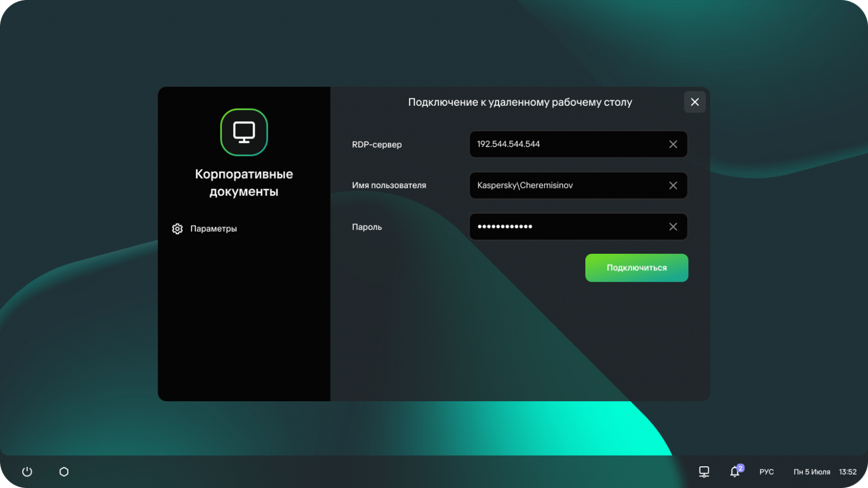Open Параметры gear icon
The height and width of the screenshot is (488, 868).
click(x=177, y=229)
